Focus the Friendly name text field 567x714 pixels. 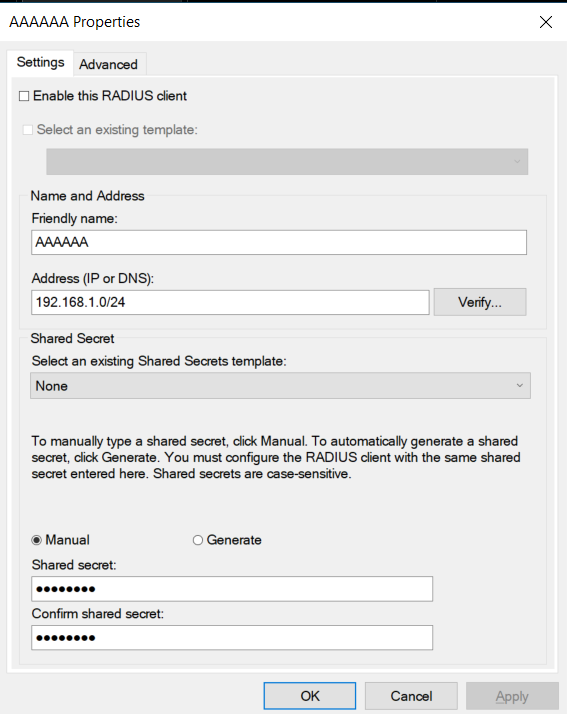pyautogui.click(x=279, y=242)
